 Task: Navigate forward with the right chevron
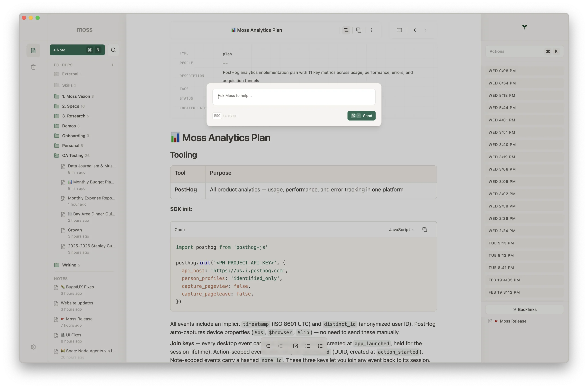click(x=426, y=30)
